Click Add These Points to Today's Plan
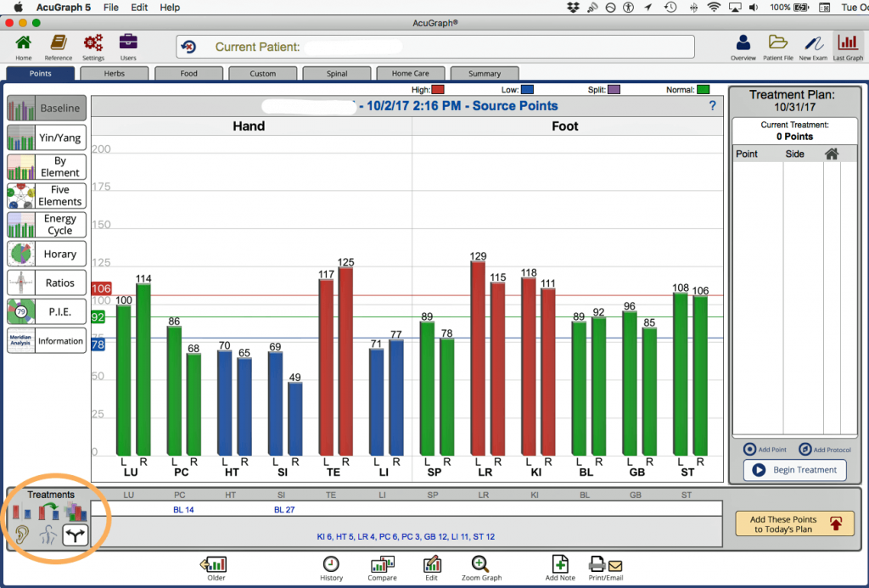This screenshot has height=588, width=869. point(794,524)
